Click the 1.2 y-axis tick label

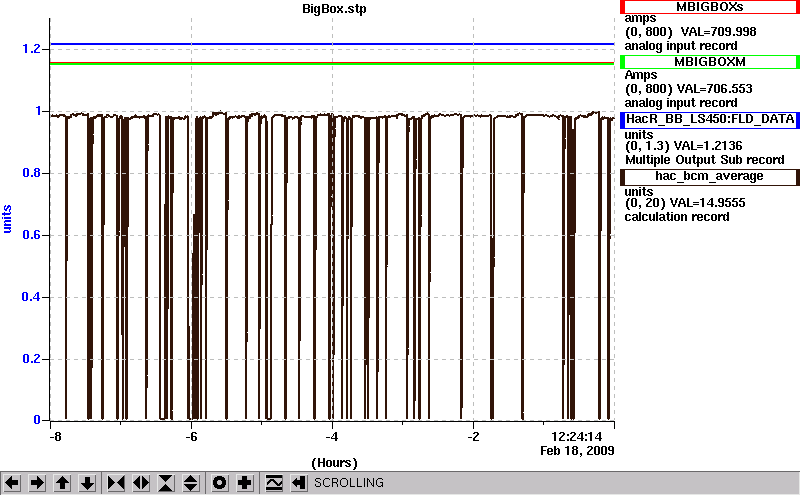coord(31,49)
